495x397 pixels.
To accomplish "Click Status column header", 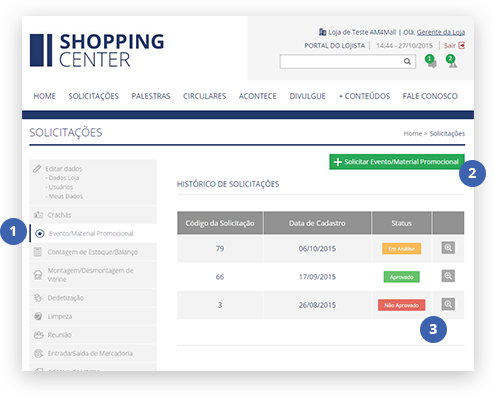I will pyautogui.click(x=401, y=223).
